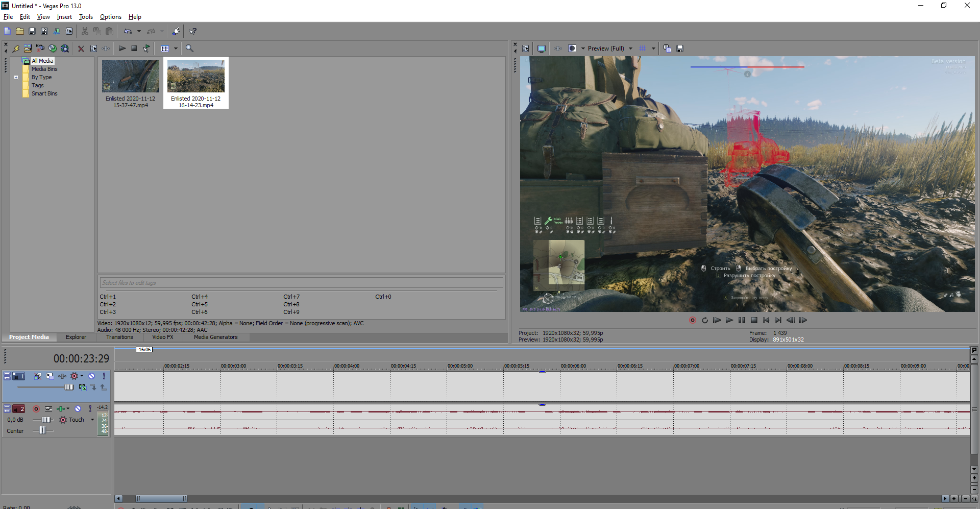Mute video track 1

click(92, 376)
